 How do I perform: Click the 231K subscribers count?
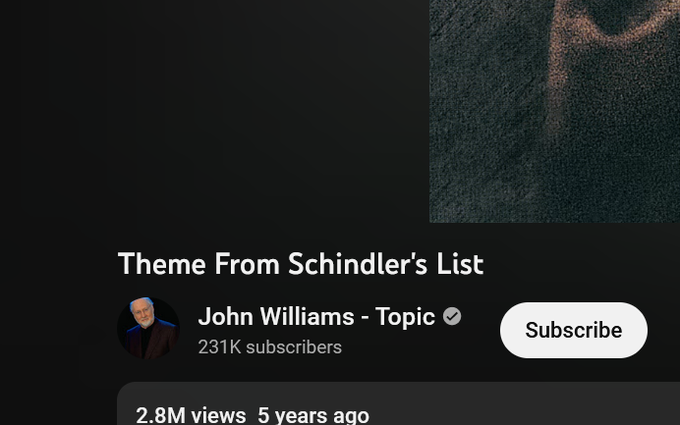tap(270, 347)
